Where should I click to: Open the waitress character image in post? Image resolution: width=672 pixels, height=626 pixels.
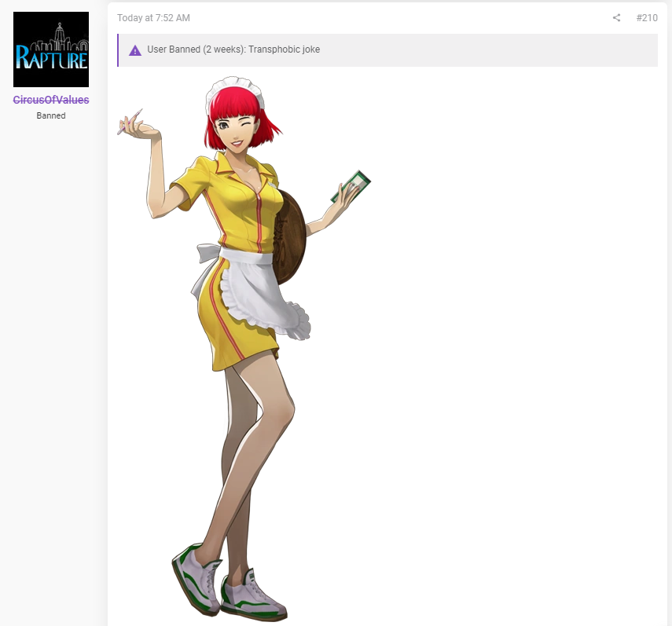click(x=244, y=349)
